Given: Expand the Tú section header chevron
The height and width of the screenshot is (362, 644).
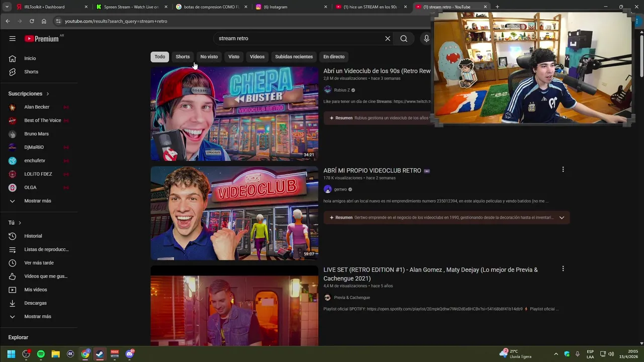Looking at the screenshot, I should (x=20, y=223).
